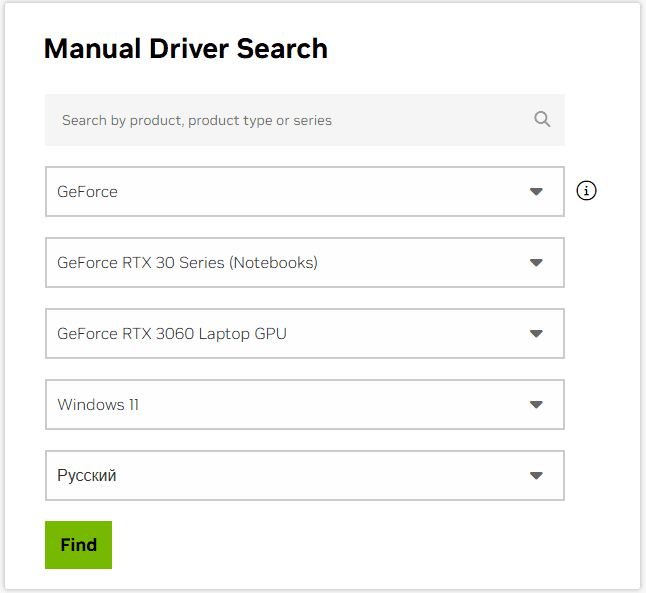Viewport: 646px width, 593px height.
Task: Click the arrow icon on GeForce dropdown
Action: click(x=536, y=192)
